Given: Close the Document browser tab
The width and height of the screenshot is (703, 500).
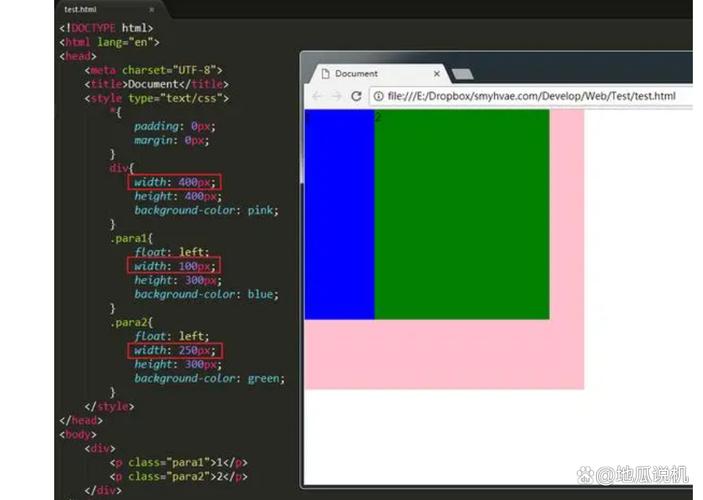Looking at the screenshot, I should (437, 74).
